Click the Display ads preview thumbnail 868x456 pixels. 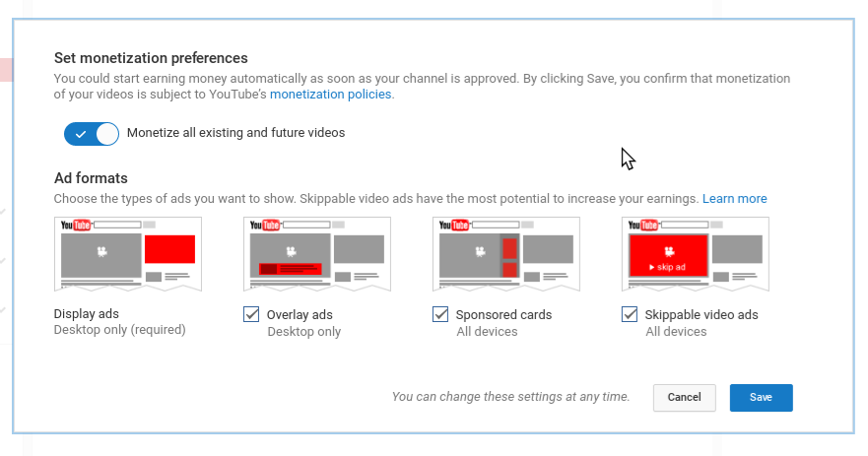(128, 254)
